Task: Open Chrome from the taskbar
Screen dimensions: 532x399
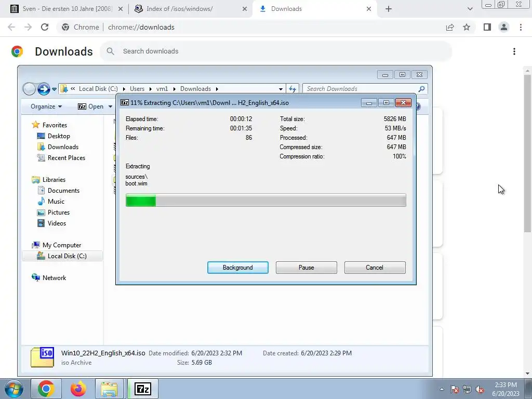Action: coord(46,389)
